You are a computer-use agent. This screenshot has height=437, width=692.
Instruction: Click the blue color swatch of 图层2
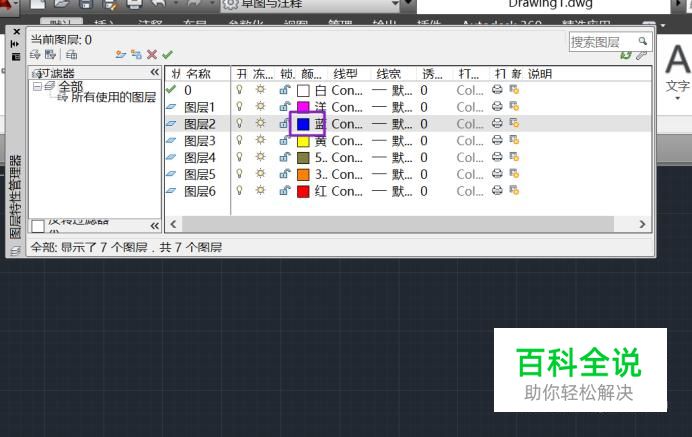click(303, 124)
